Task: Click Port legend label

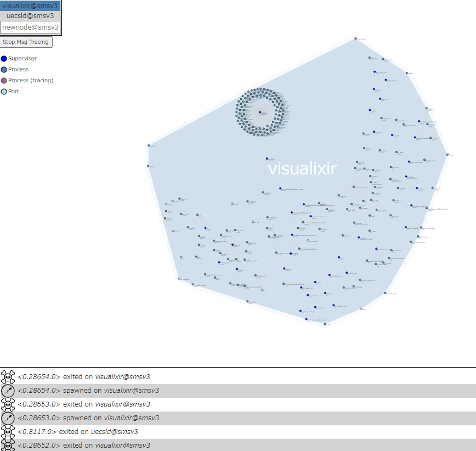Action: (x=14, y=92)
